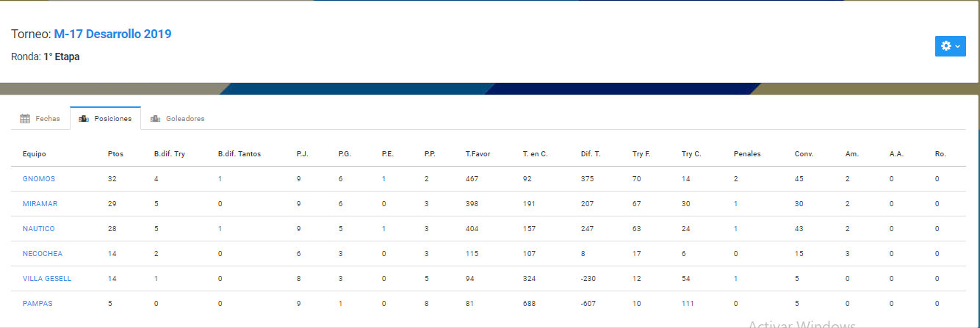This screenshot has height=328, width=980.
Task: Click the T.Favor column header
Action: (x=478, y=154)
